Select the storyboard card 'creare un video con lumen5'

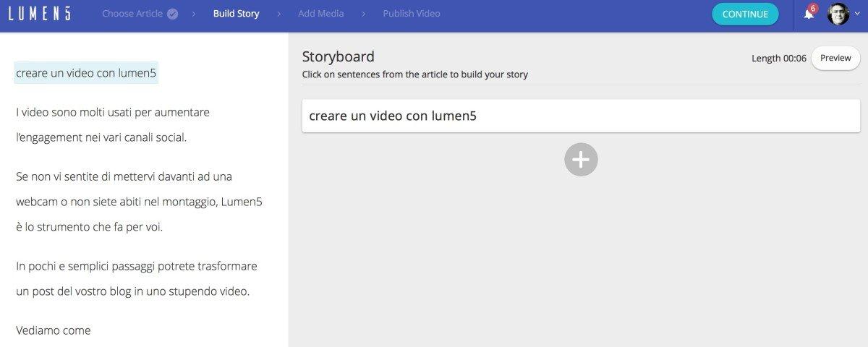581,116
